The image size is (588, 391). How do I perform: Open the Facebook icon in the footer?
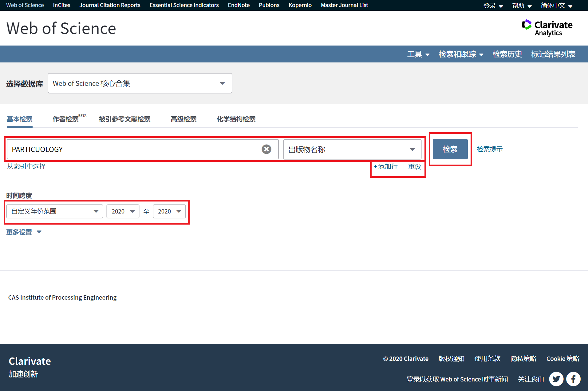click(573, 379)
